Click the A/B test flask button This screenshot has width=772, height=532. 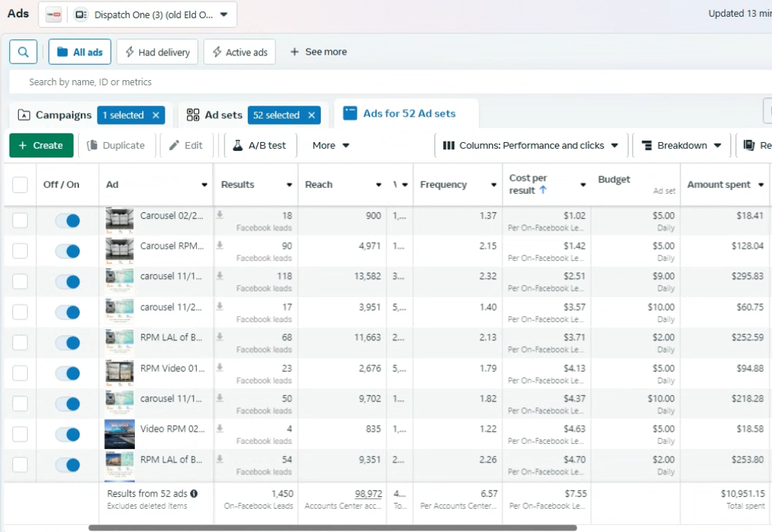click(259, 145)
